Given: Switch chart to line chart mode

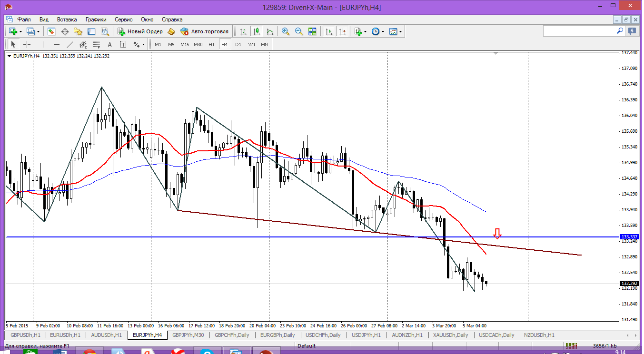Looking at the screenshot, I should (270, 31).
